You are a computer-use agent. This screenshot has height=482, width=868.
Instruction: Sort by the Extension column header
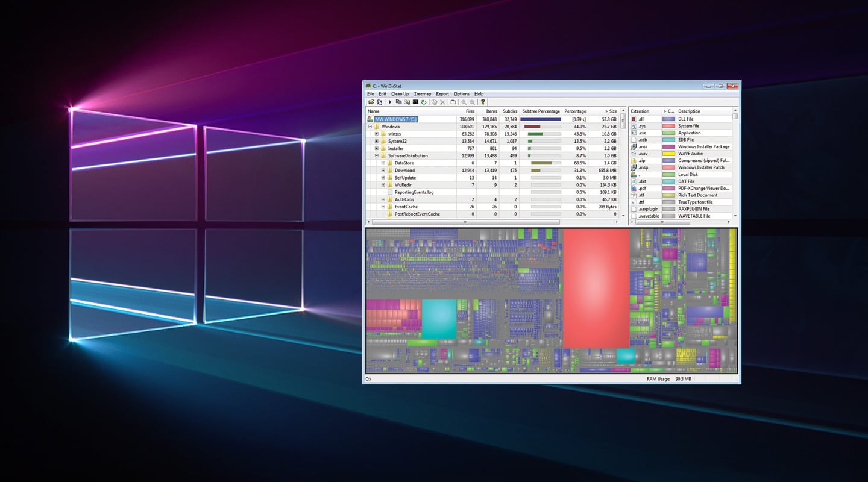644,111
